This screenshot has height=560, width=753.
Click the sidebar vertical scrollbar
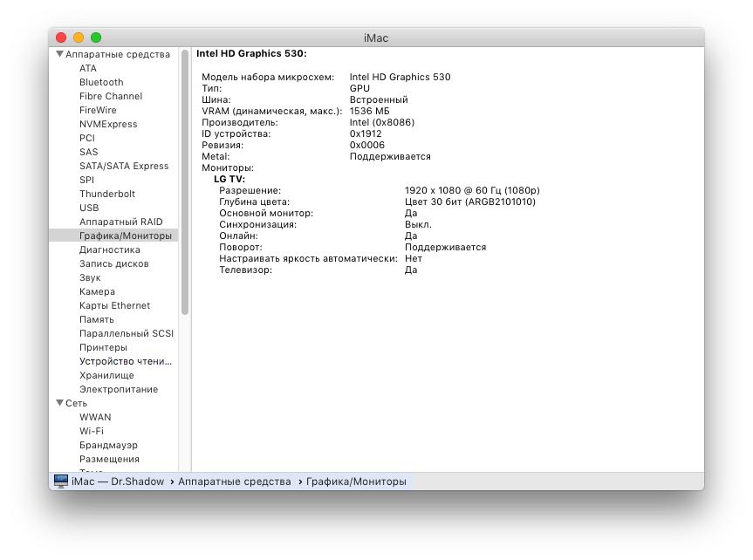(185, 183)
